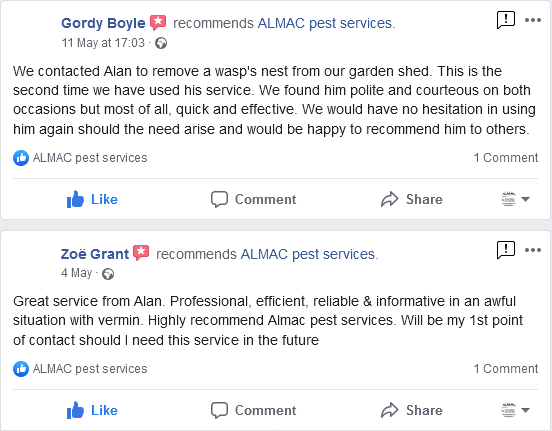The height and width of the screenshot is (431, 552).
Task: Open Gordy Boyle's profile link
Action: tap(103, 23)
